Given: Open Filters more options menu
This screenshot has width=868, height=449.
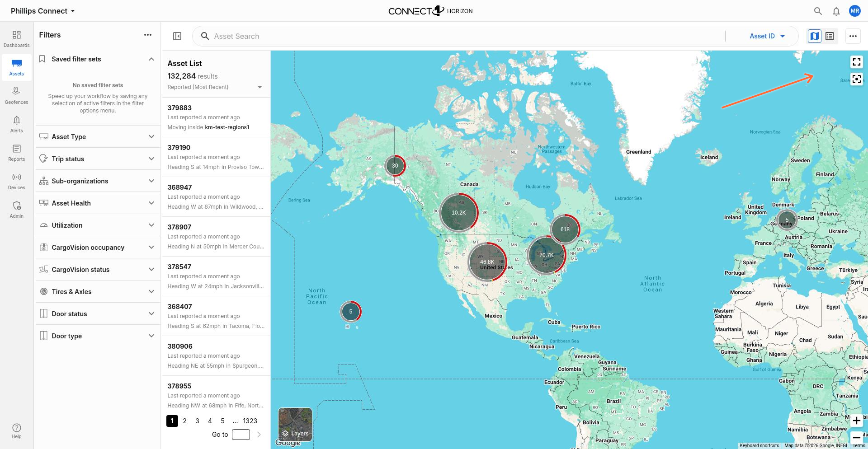Looking at the screenshot, I should (148, 35).
